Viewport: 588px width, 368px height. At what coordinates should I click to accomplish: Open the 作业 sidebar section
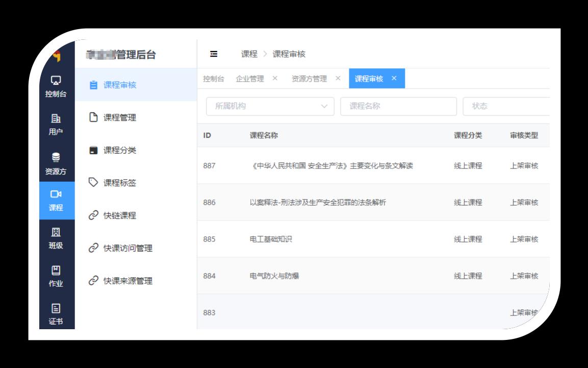click(x=56, y=276)
